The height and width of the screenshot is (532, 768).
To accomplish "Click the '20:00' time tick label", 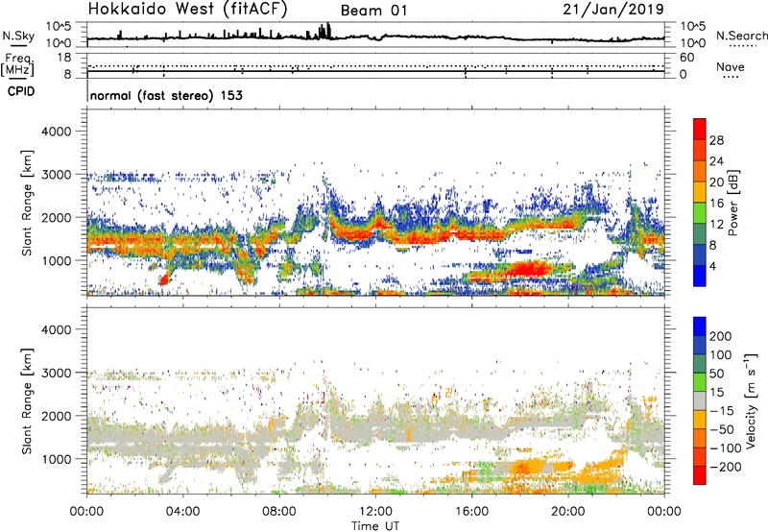I will (x=567, y=511).
